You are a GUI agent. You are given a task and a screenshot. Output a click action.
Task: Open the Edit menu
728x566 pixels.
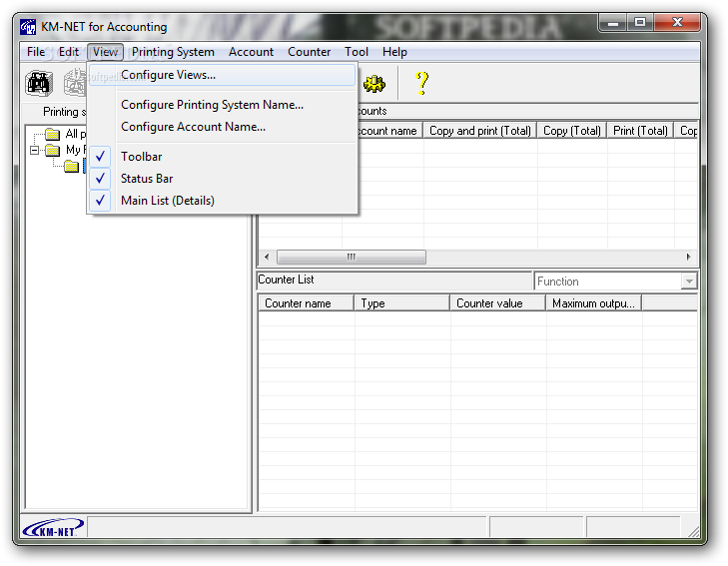pos(69,52)
